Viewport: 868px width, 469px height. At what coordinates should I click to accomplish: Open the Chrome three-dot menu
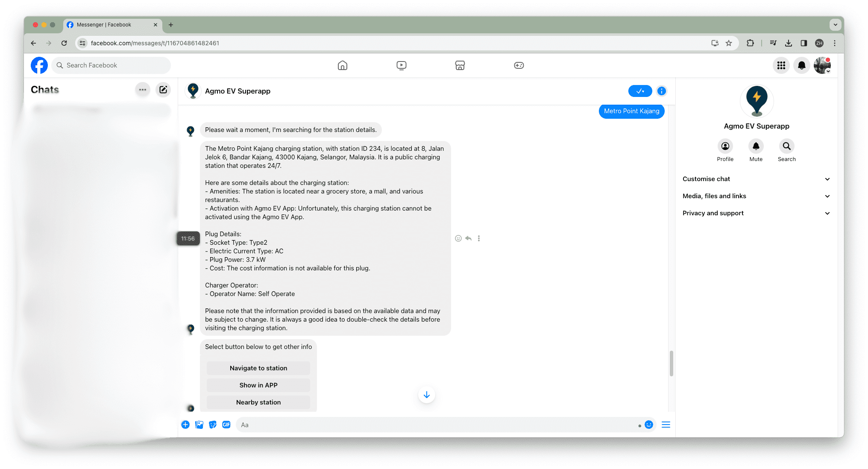[x=835, y=43]
